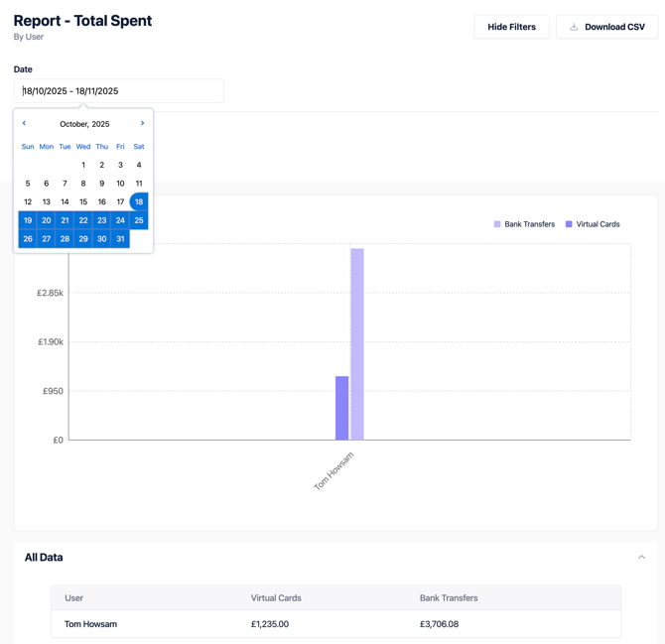Click the Virtual Cards bar for Tom Howsam
Screen dimensions: 665x644
pyautogui.click(x=341, y=408)
